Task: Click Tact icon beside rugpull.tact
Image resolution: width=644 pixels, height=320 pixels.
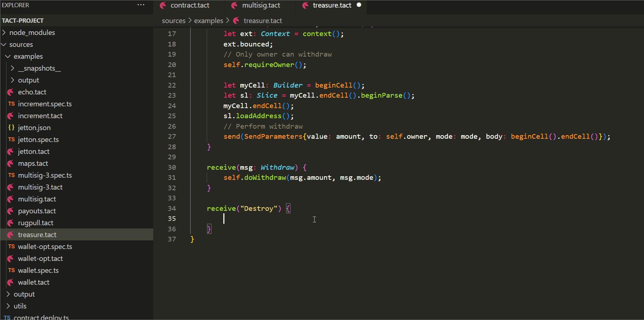Action: 11,223
